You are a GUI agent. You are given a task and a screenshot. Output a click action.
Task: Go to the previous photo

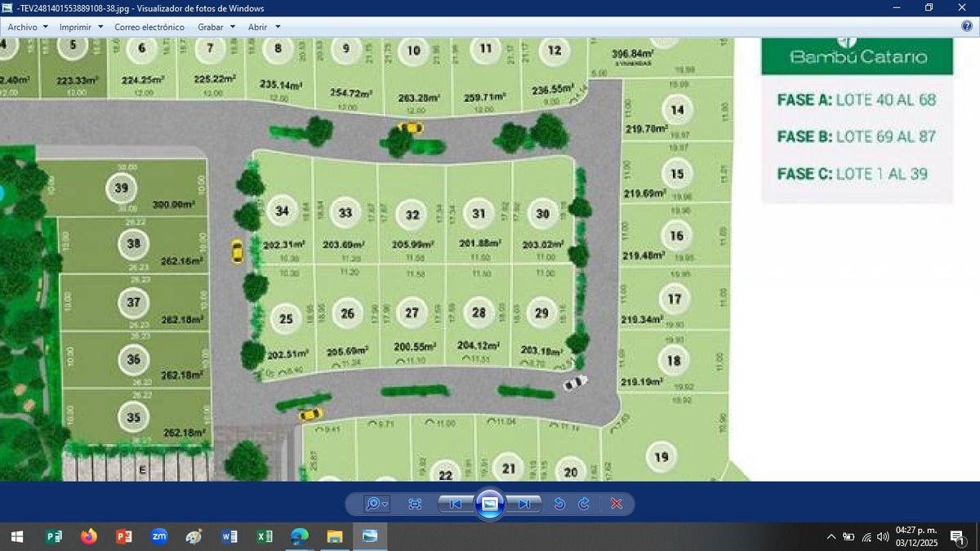[x=455, y=504]
